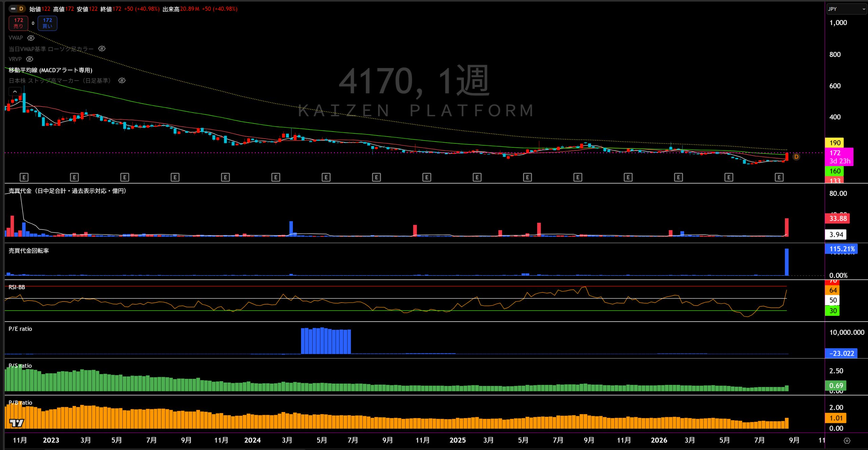
Task: Click the white 3.94 value label
Action: [x=836, y=234]
